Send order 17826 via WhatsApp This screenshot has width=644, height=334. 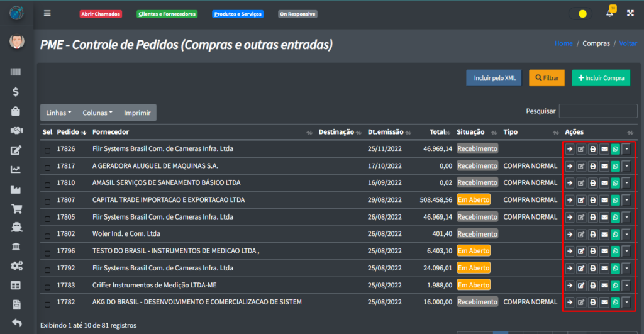(616, 149)
